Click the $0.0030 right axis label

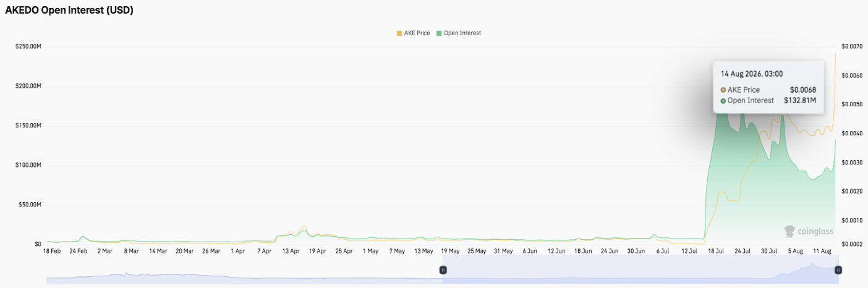(x=851, y=163)
